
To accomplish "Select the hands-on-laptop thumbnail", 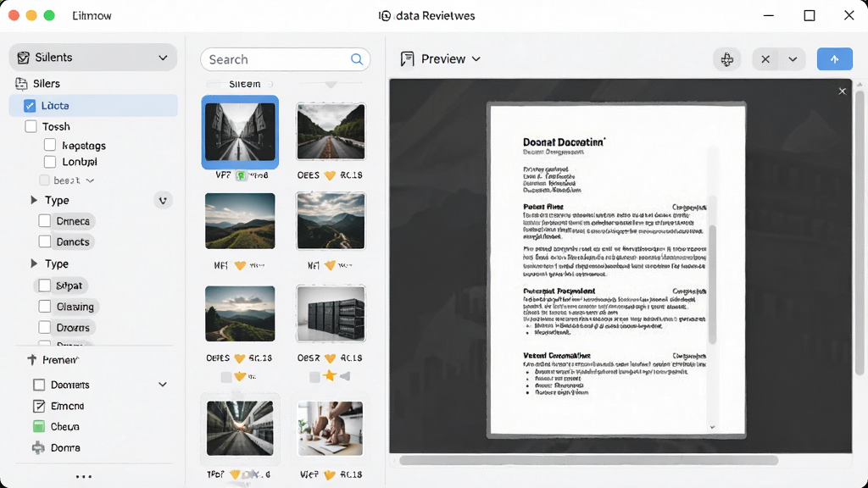I will pos(331,429).
